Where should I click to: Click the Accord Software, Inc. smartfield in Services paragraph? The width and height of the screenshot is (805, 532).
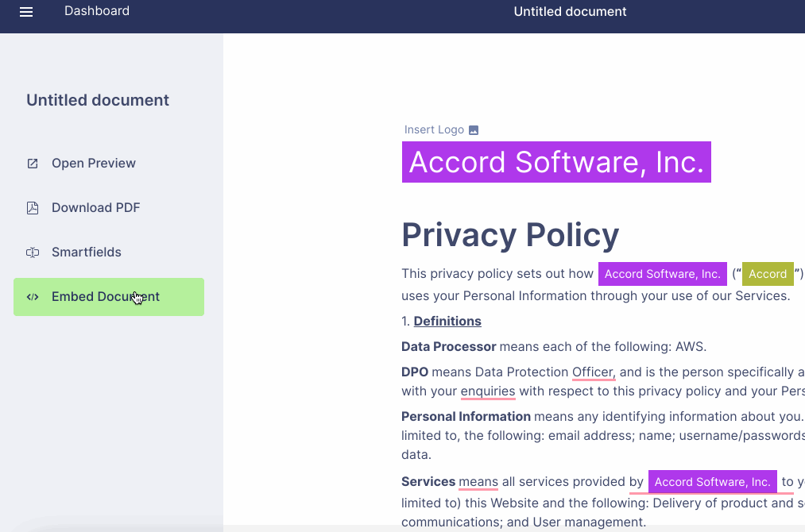(713, 482)
